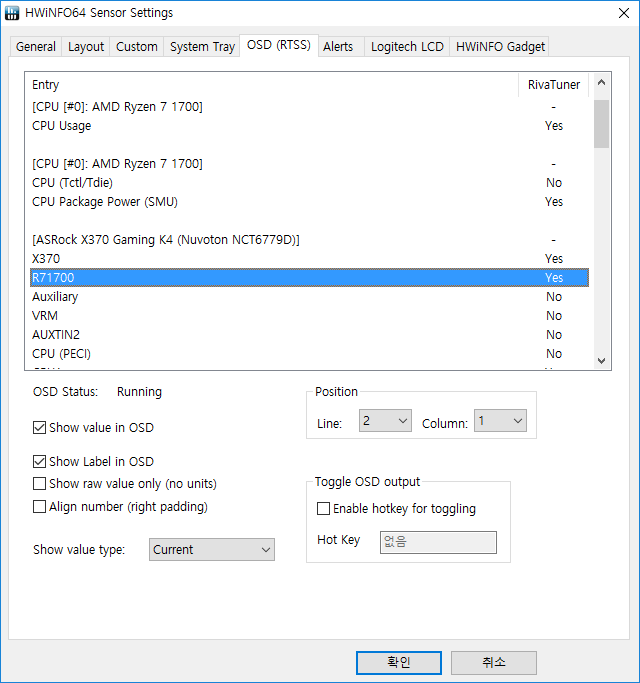Uncheck Show Label in OSD
Screen dimensions: 640x683
point(40,462)
